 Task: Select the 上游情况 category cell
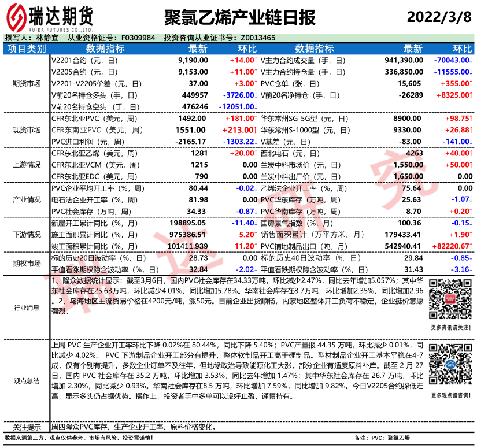[x=27, y=165]
